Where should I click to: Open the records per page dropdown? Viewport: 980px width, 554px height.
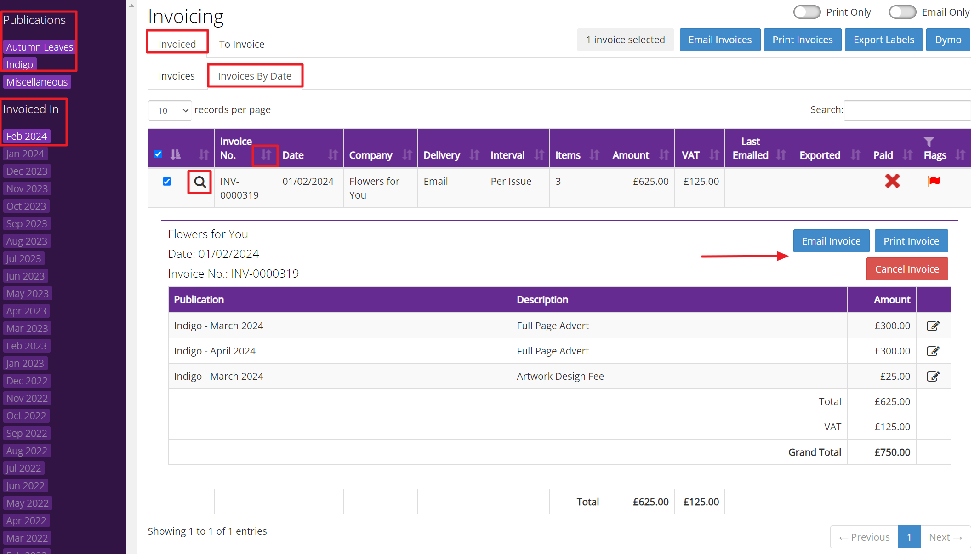pos(170,110)
